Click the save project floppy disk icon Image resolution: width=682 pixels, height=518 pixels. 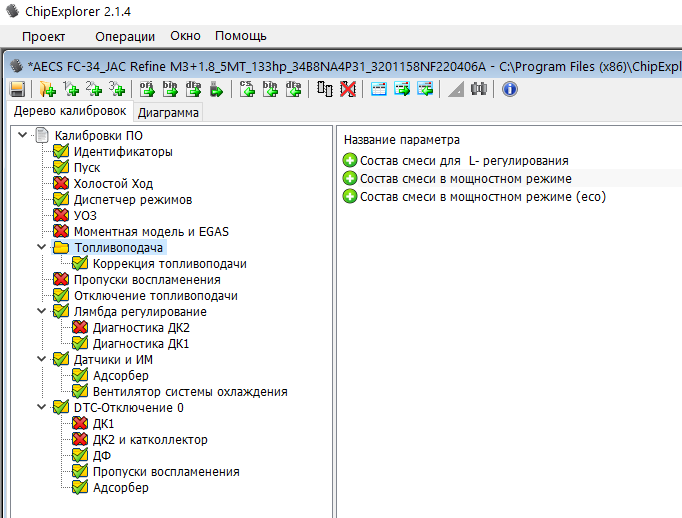17,90
